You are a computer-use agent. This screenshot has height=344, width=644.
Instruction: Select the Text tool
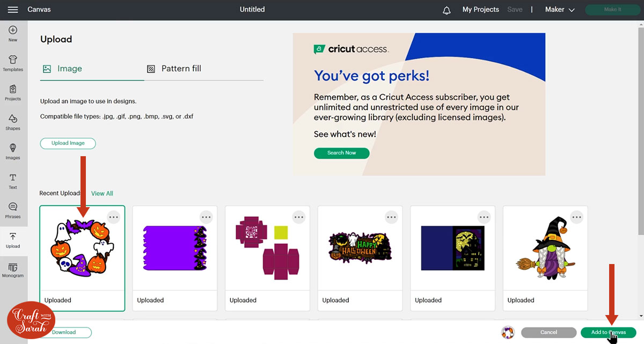(13, 181)
